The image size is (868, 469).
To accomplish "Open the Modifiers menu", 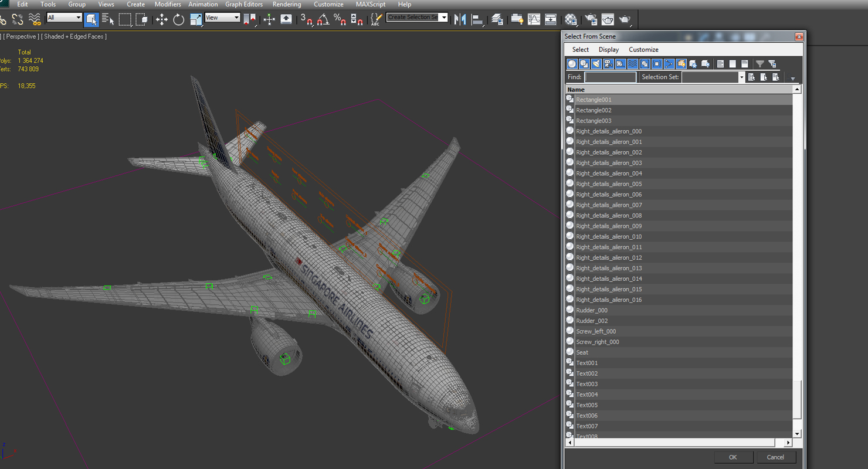I will [x=168, y=4].
